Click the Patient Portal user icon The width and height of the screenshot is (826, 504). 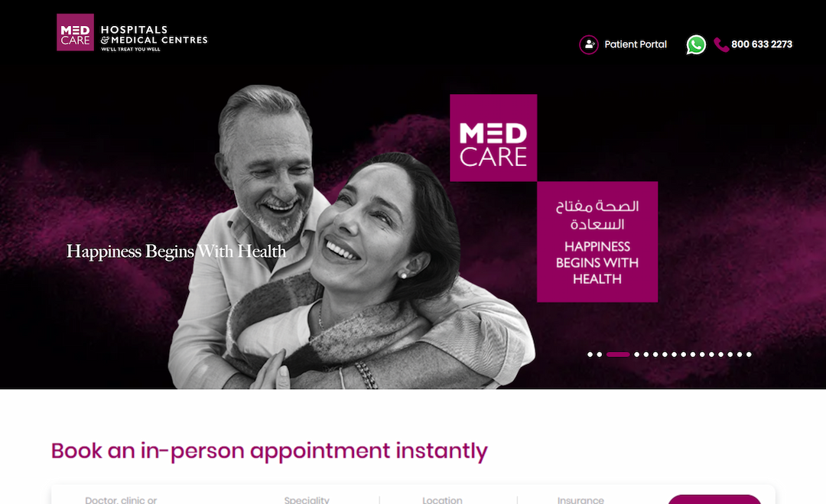(x=589, y=45)
